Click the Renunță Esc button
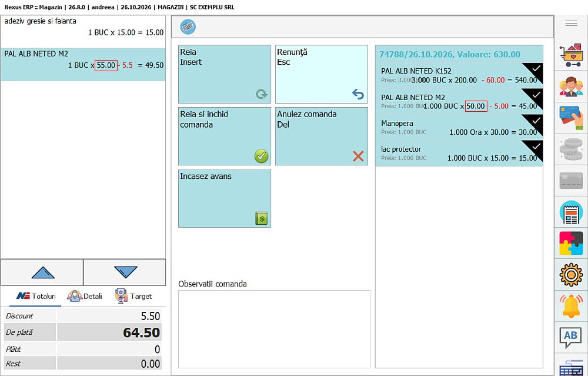Screen dimensions: 588x376 322,74
